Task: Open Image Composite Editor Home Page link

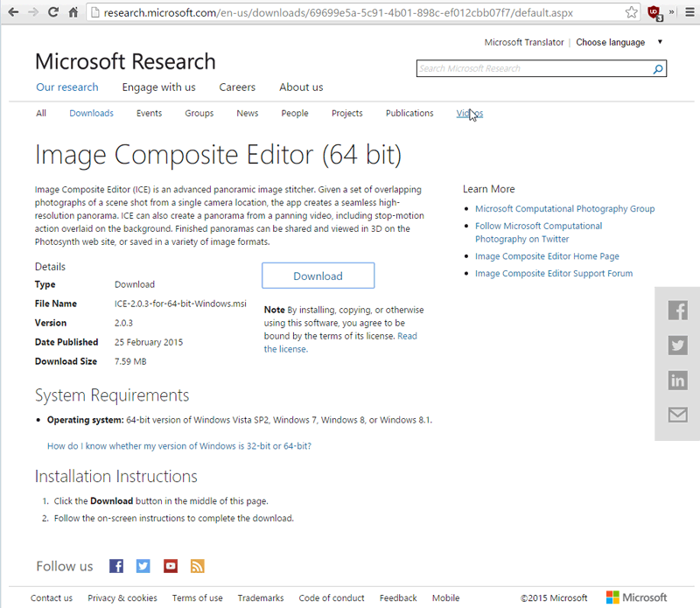Action: click(547, 256)
